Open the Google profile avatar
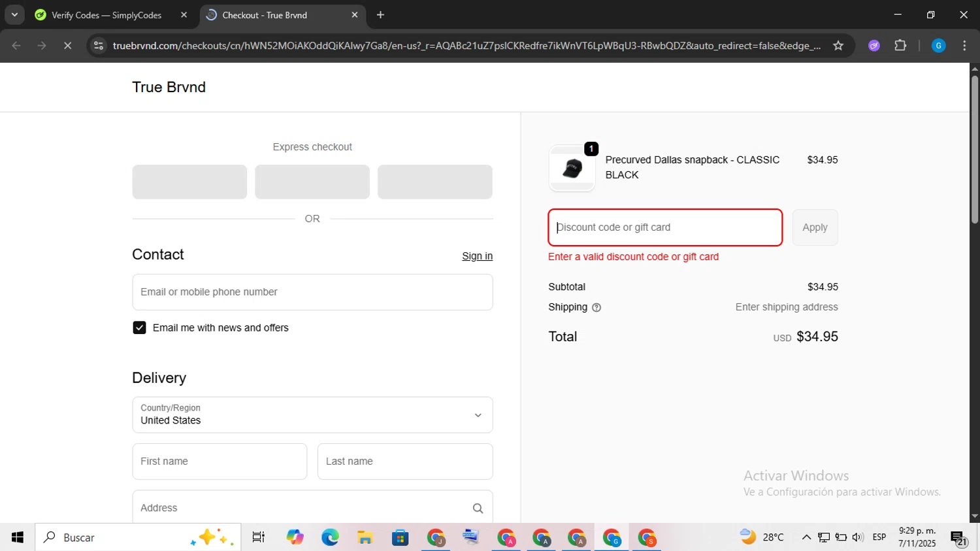 [938, 46]
